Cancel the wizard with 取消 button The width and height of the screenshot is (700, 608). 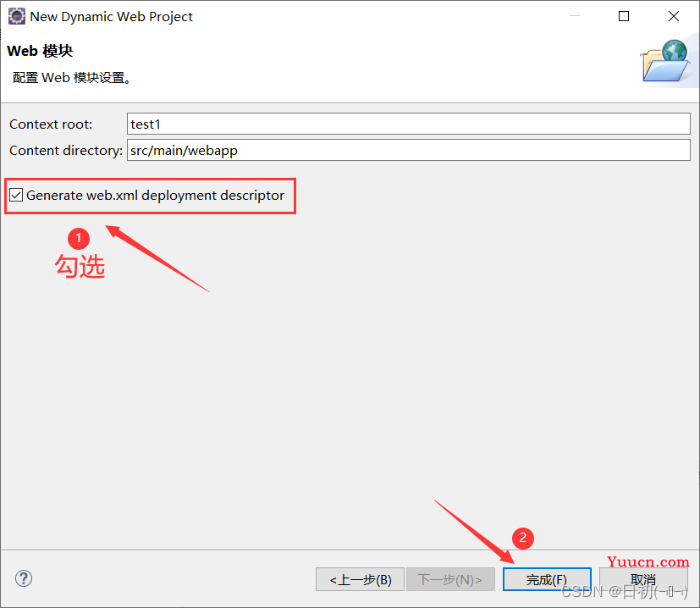coord(643,579)
